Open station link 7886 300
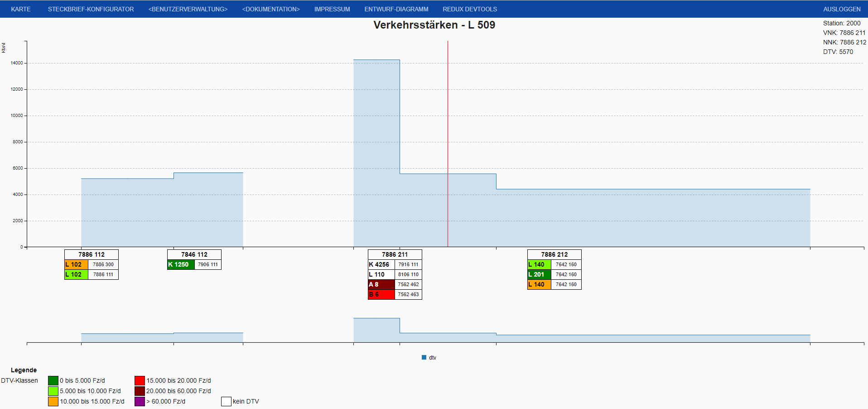868x409 pixels. click(x=102, y=264)
